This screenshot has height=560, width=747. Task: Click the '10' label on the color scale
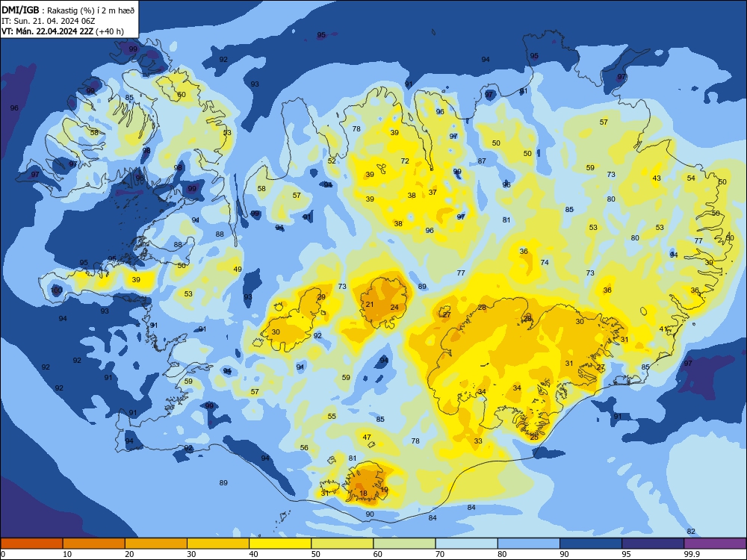pyautogui.click(x=67, y=554)
